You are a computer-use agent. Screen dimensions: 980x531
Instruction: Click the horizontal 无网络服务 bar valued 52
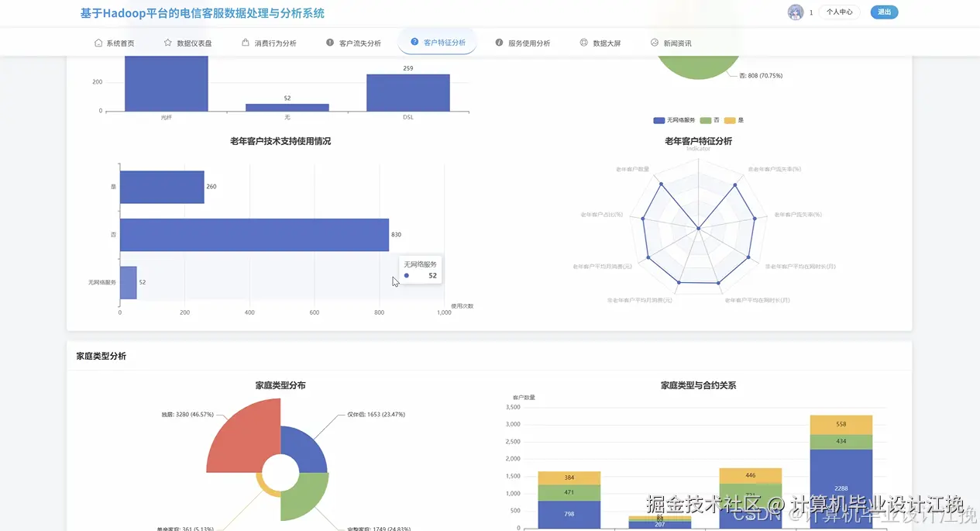(x=129, y=283)
